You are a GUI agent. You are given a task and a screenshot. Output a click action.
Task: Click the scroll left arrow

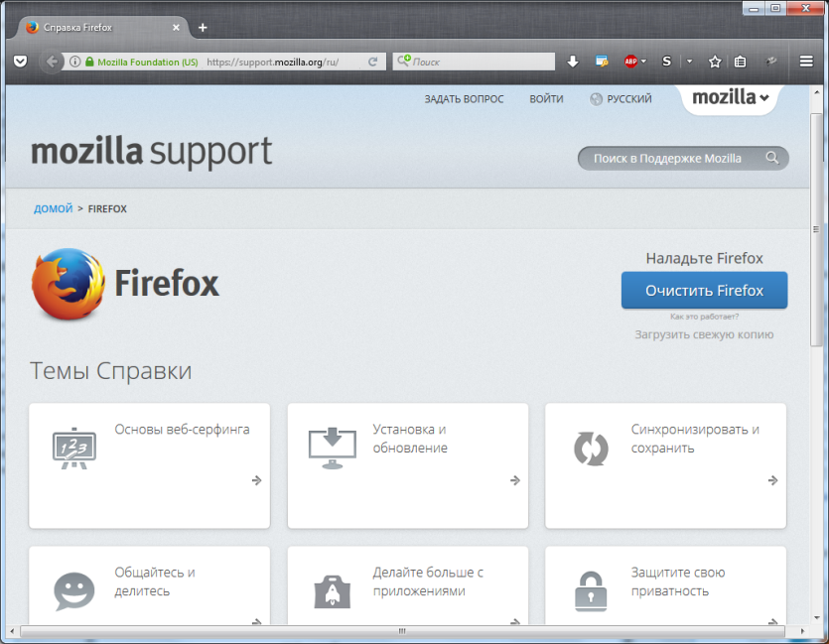tap(12, 631)
